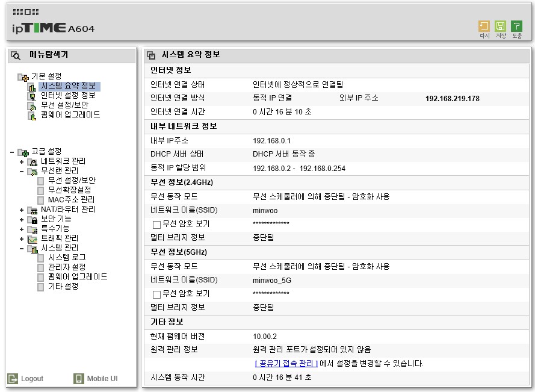The width and height of the screenshot is (535, 392).
Task: Open 무선확장설정 in the menu tree
Action: (x=70, y=190)
